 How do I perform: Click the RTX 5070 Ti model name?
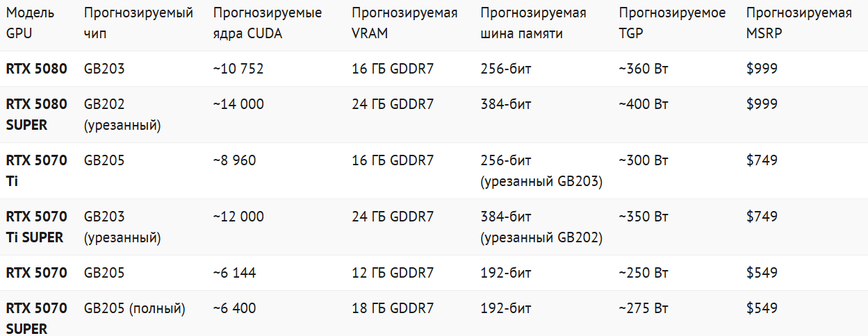click(37, 171)
